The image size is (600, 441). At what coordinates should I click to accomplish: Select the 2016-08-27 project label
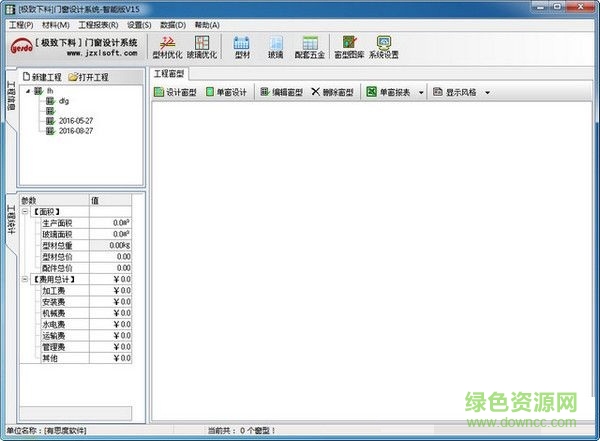(x=76, y=131)
